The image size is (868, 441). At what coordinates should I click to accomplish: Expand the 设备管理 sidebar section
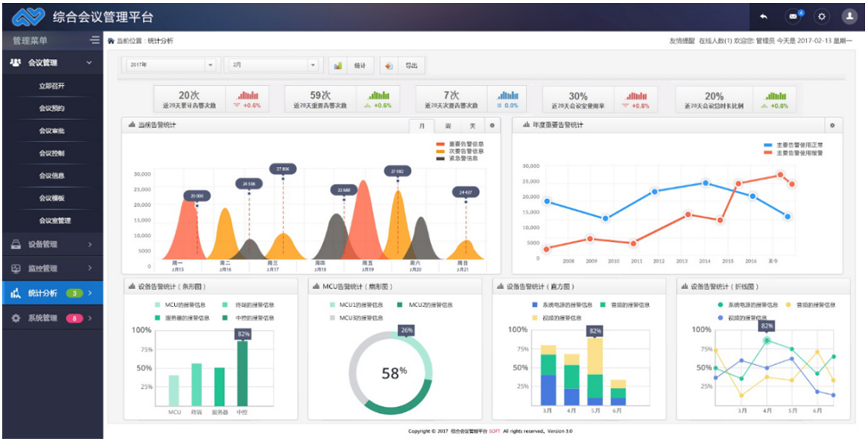click(x=52, y=244)
